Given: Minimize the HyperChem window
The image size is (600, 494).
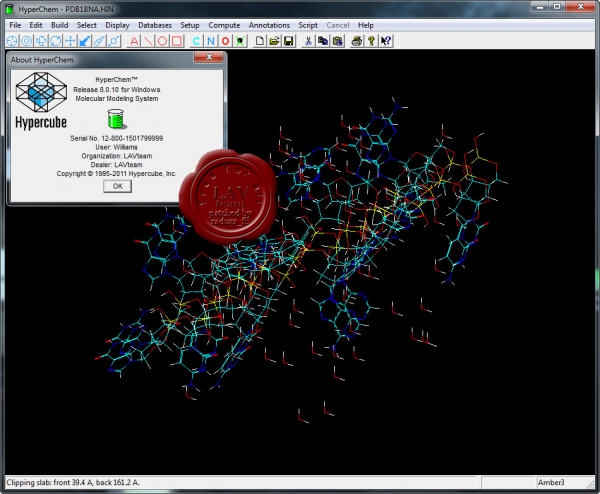Looking at the screenshot, I should 540,7.
